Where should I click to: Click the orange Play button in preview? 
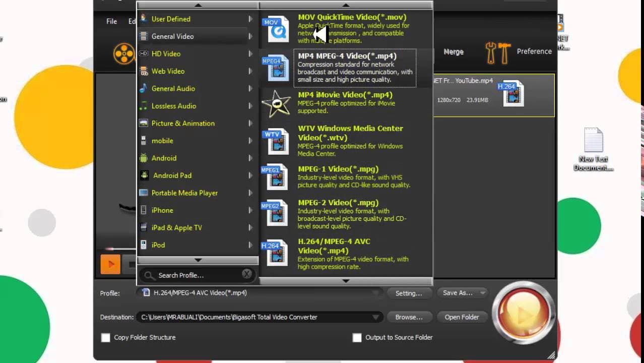click(110, 264)
